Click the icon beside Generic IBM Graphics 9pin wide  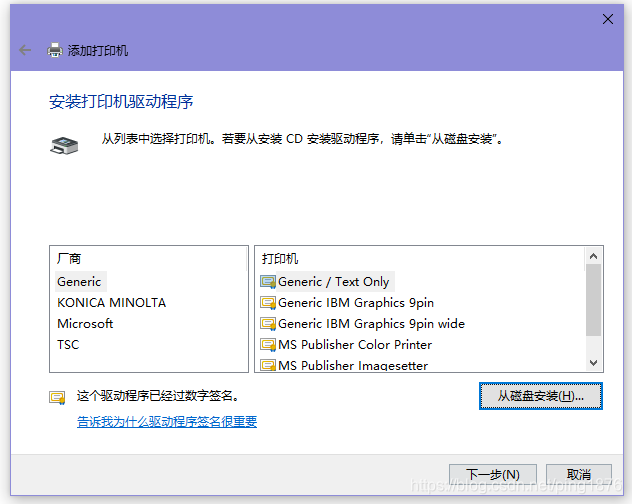click(268, 323)
